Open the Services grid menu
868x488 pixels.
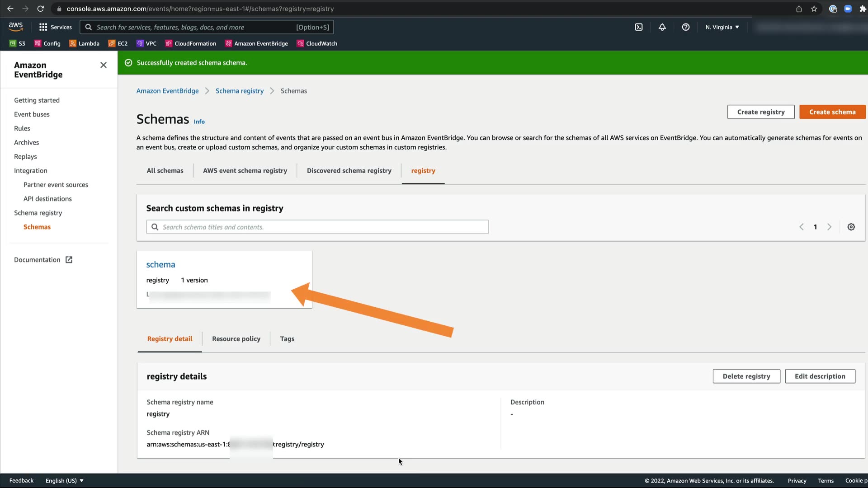(x=56, y=27)
